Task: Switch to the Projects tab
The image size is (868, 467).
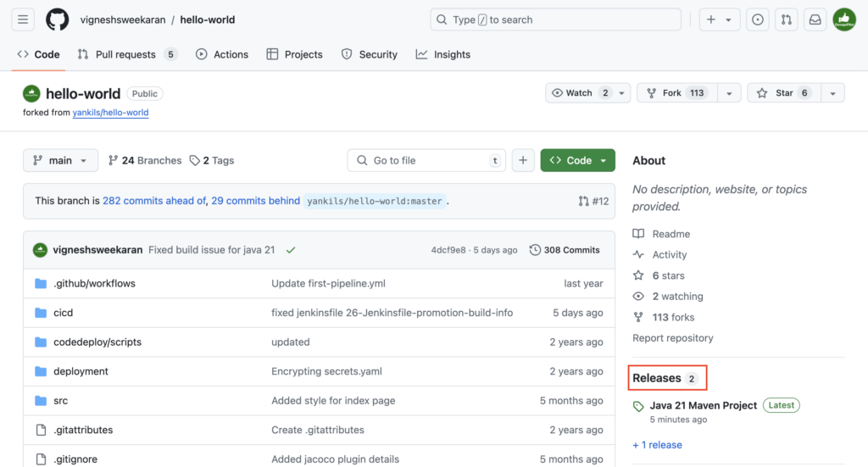Action: click(x=294, y=54)
